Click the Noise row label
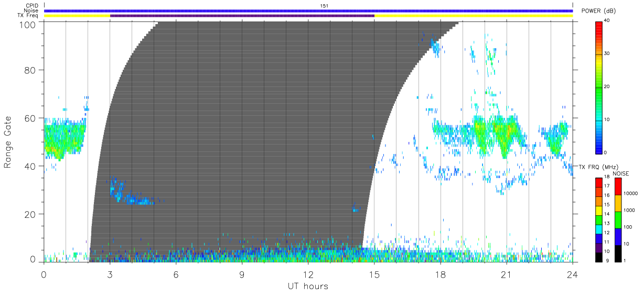Screen dimensions: 644x297 coord(31,10)
